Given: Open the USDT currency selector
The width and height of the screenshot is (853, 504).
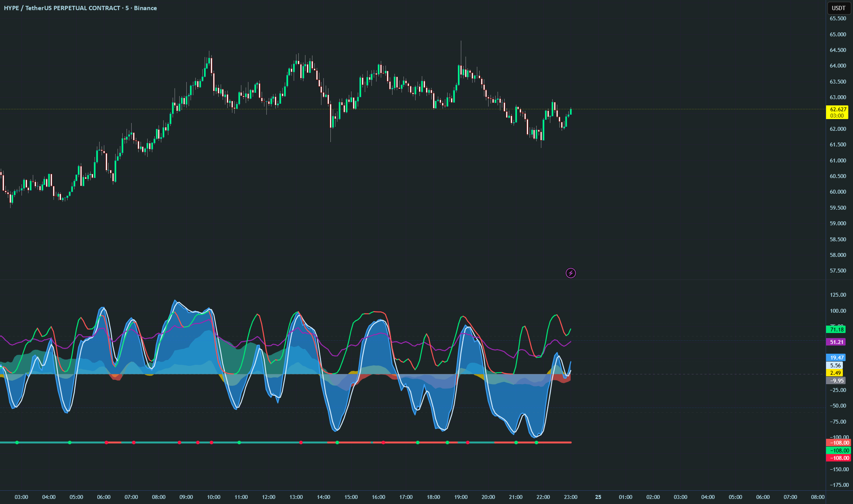Looking at the screenshot, I should pos(839,8).
